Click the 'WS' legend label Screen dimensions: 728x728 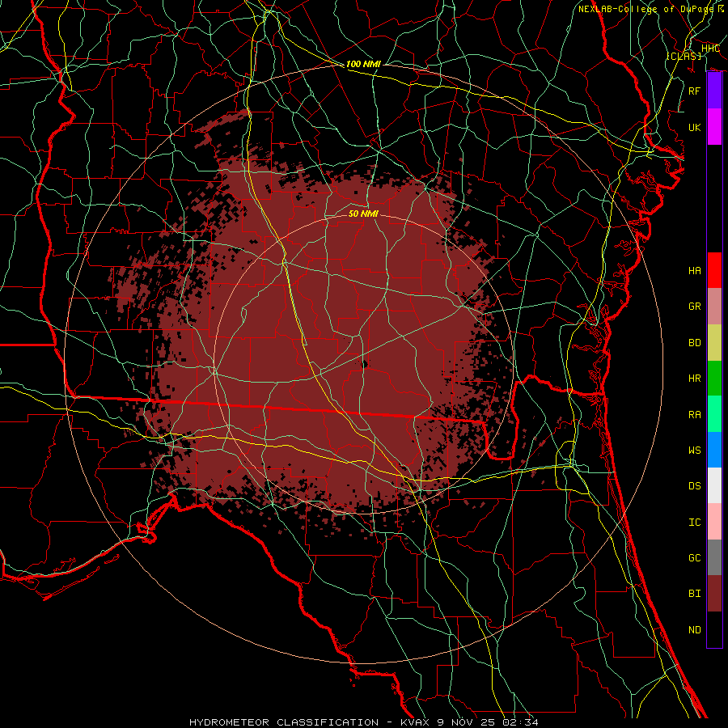(694, 450)
